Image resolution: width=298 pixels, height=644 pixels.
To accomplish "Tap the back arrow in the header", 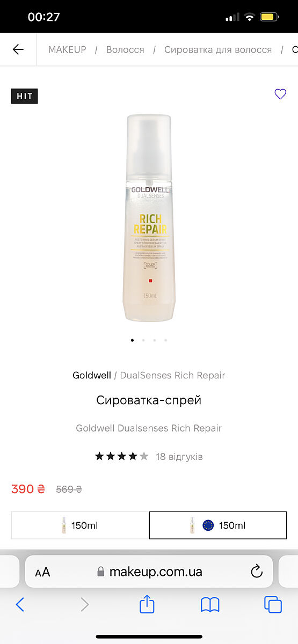I will (18, 49).
